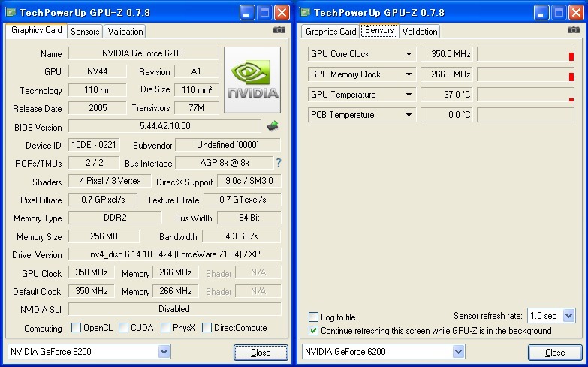Open the GPU Core Clock sensor dropdown
588x367 pixels.
pyautogui.click(x=409, y=54)
